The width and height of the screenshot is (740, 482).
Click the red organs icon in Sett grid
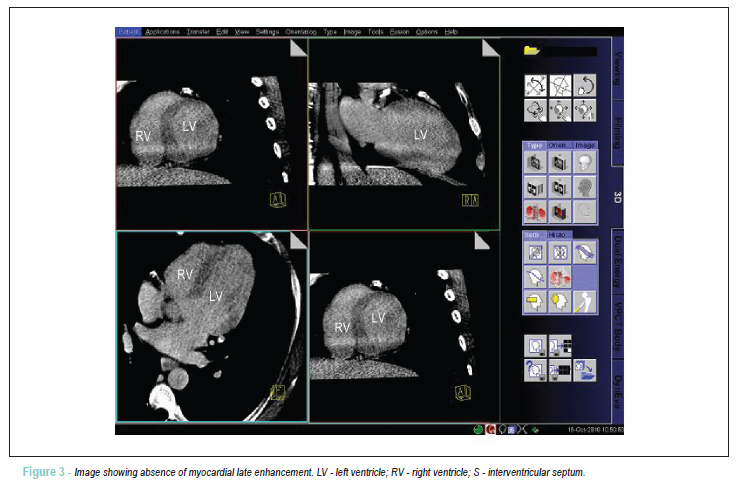[560, 277]
